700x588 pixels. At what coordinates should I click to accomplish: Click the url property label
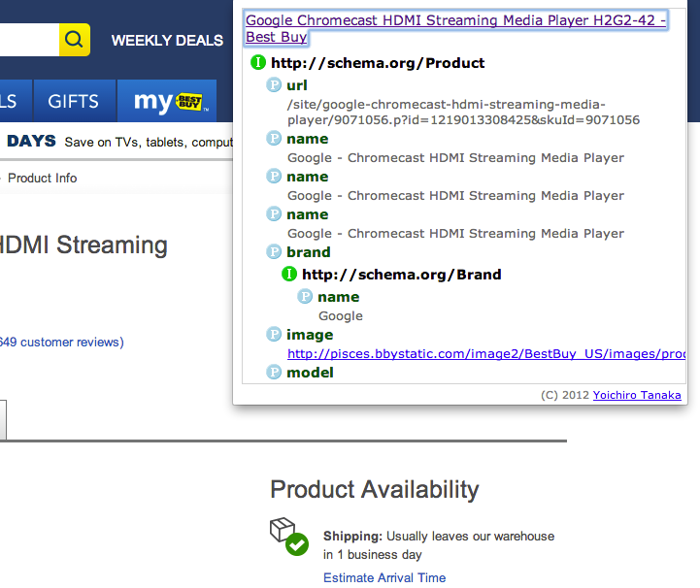pos(297,85)
